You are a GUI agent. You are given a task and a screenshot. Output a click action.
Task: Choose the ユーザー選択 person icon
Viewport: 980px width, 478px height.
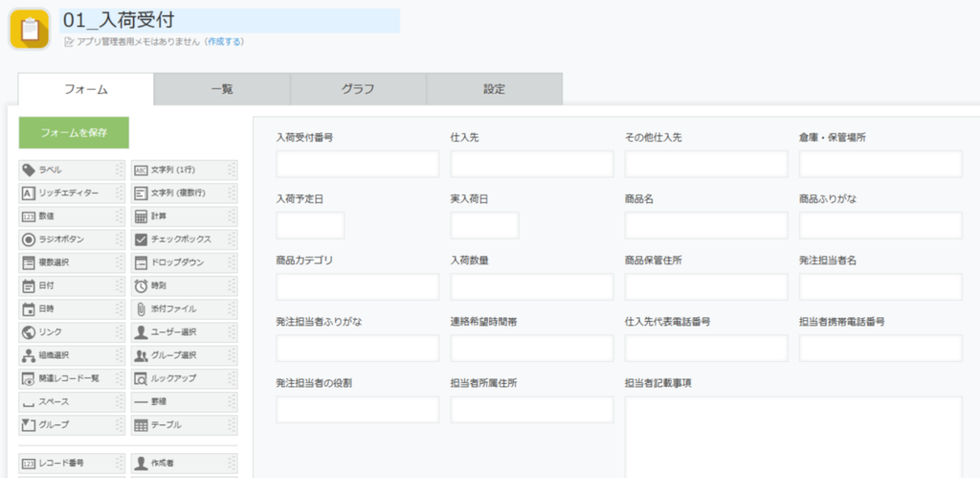(x=141, y=332)
